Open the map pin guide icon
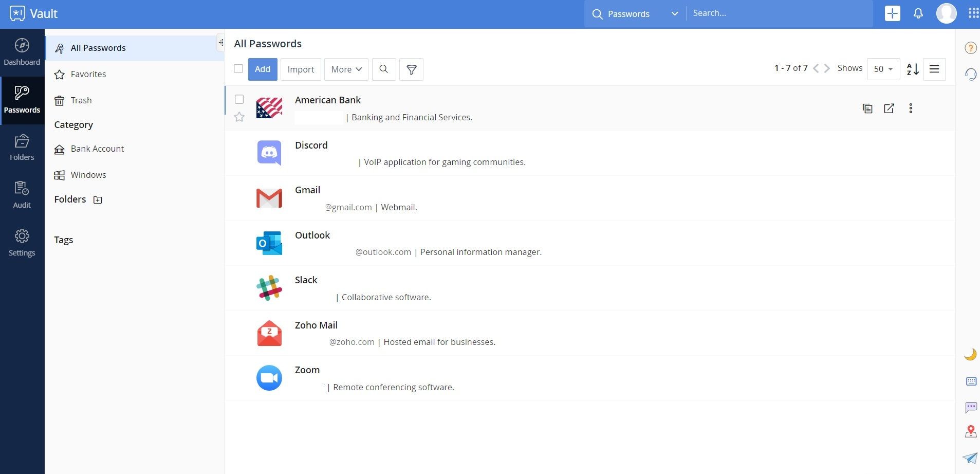The width and height of the screenshot is (980, 474). pyautogui.click(x=971, y=431)
